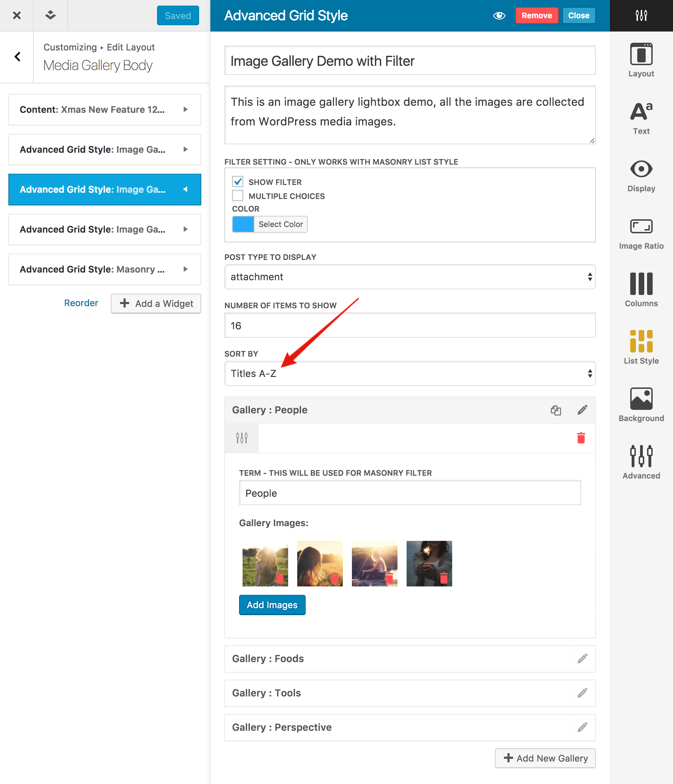Click the Select Color button
The height and width of the screenshot is (784, 673).
pos(280,225)
